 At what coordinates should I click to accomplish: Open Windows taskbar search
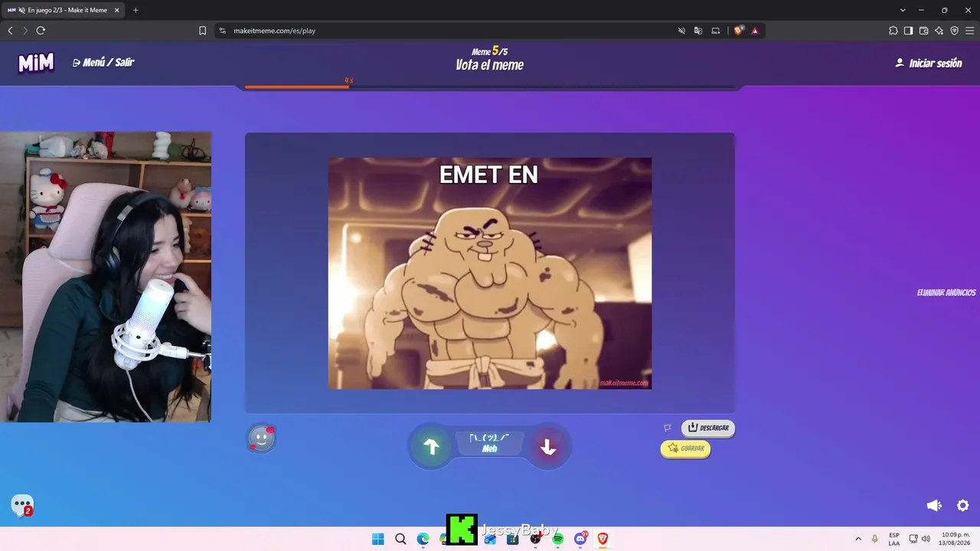400,539
